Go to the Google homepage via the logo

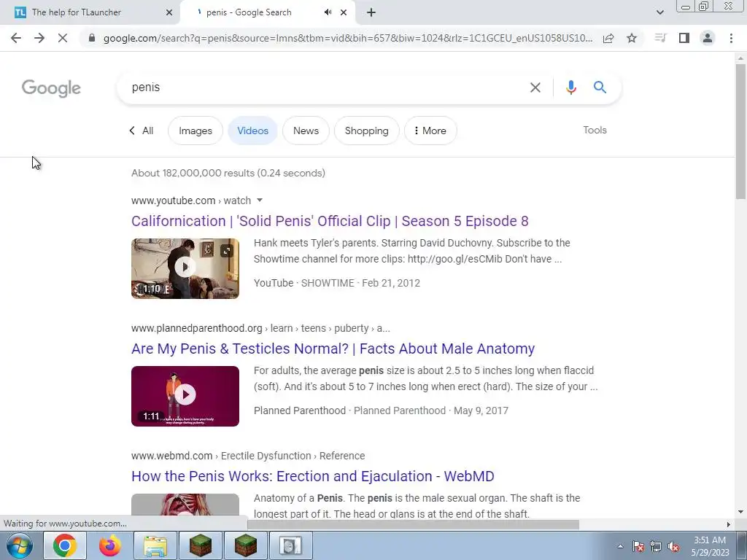51,88
